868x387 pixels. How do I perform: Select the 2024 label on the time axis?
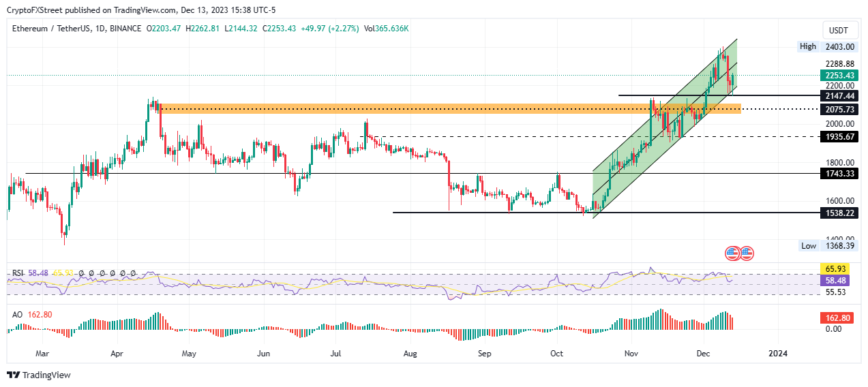(x=779, y=354)
